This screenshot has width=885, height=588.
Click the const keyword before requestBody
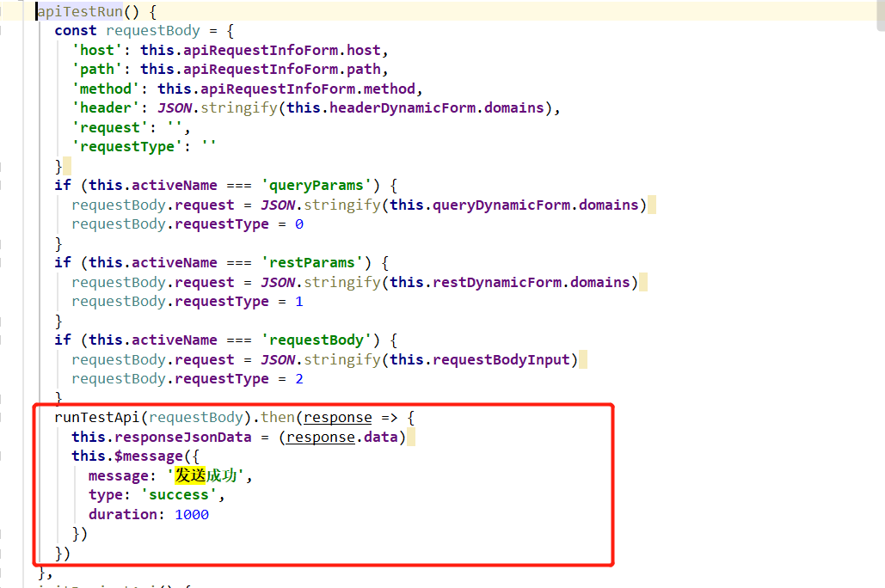[76, 30]
